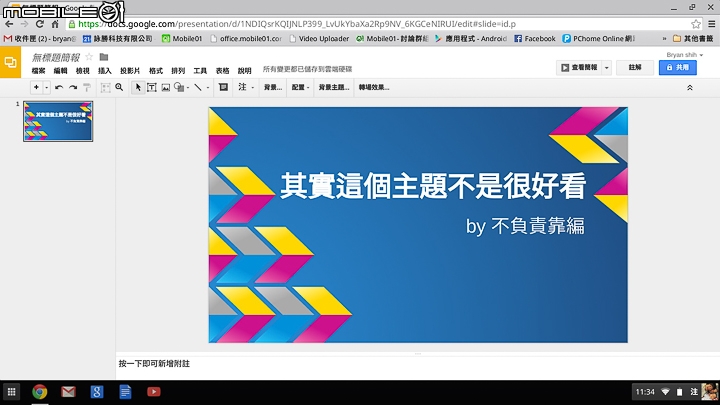Screen dimensions: 720x405
Task: Open the 格式 menu
Action: [156, 71]
